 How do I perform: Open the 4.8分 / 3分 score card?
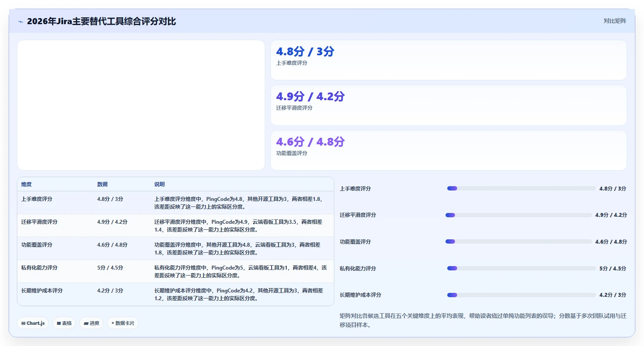[449, 60]
